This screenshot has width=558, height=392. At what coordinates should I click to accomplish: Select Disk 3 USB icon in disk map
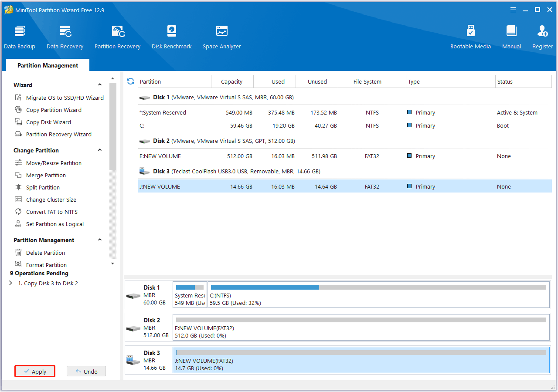pyautogui.click(x=133, y=360)
